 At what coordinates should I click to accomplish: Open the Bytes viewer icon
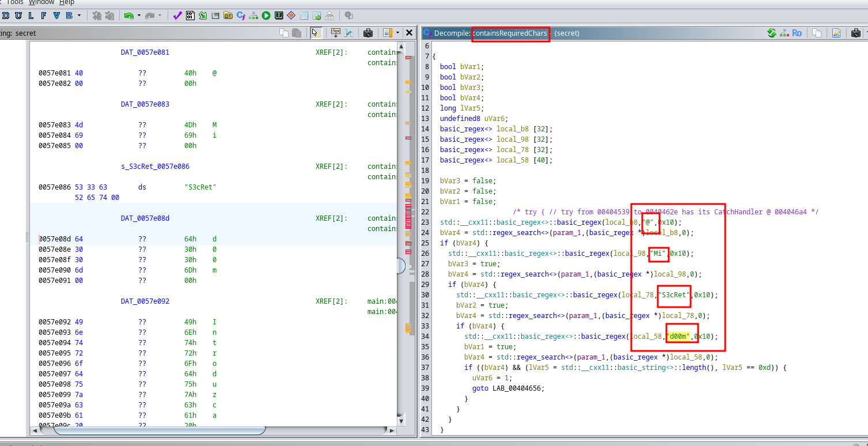(190, 16)
